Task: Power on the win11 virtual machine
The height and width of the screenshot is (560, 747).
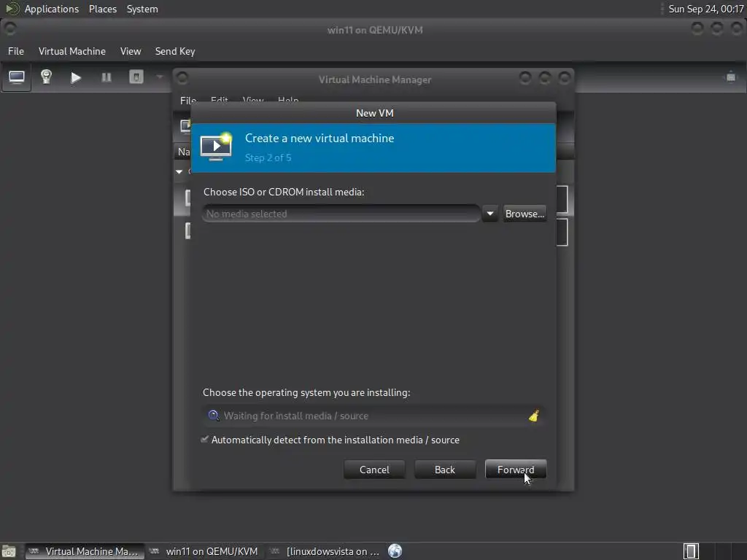Action: pyautogui.click(x=75, y=77)
